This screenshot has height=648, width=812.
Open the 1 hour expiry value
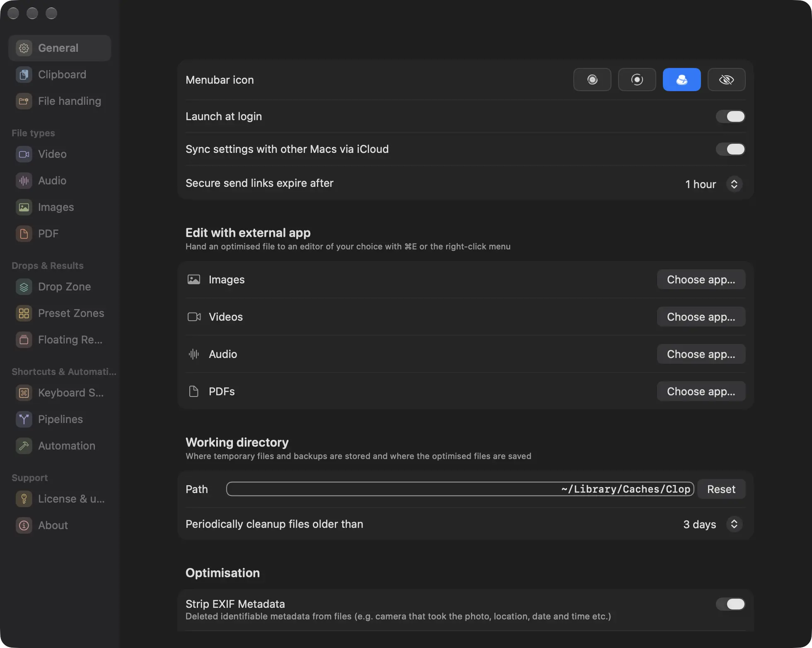(701, 184)
